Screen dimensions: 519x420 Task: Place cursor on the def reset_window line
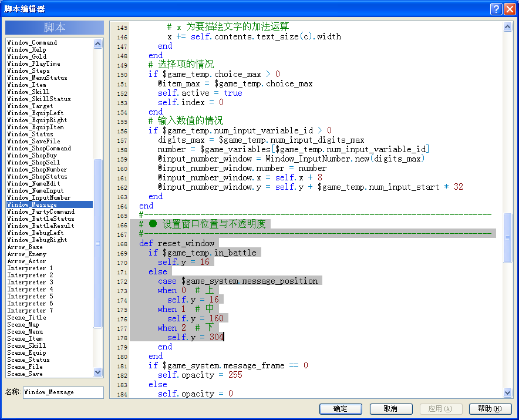pos(177,243)
